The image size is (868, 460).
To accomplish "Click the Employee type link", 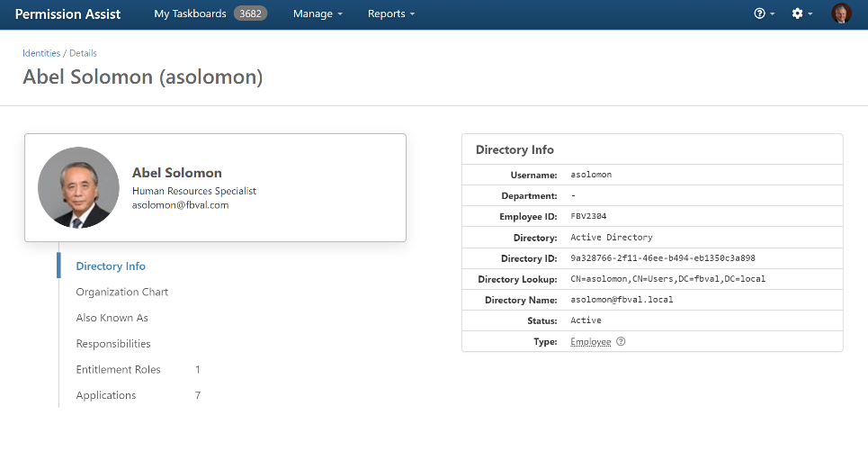I will (590, 342).
